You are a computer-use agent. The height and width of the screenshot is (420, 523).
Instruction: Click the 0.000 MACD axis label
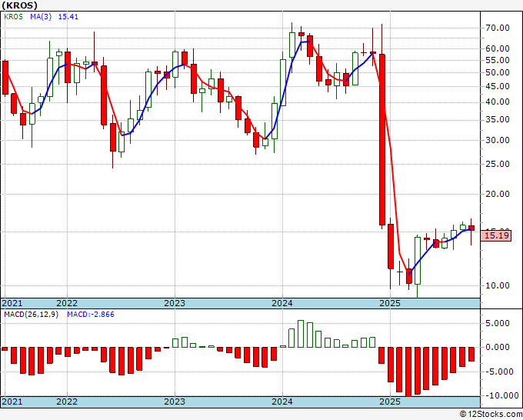[x=498, y=347]
